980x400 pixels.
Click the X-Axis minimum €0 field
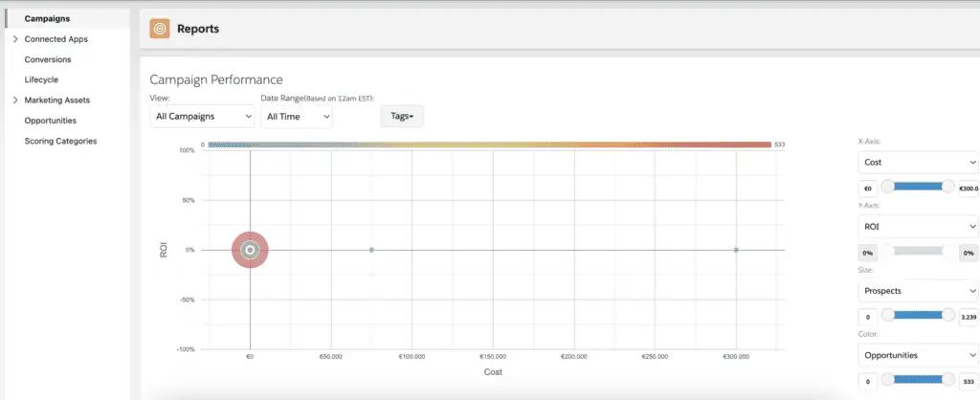[868, 189]
